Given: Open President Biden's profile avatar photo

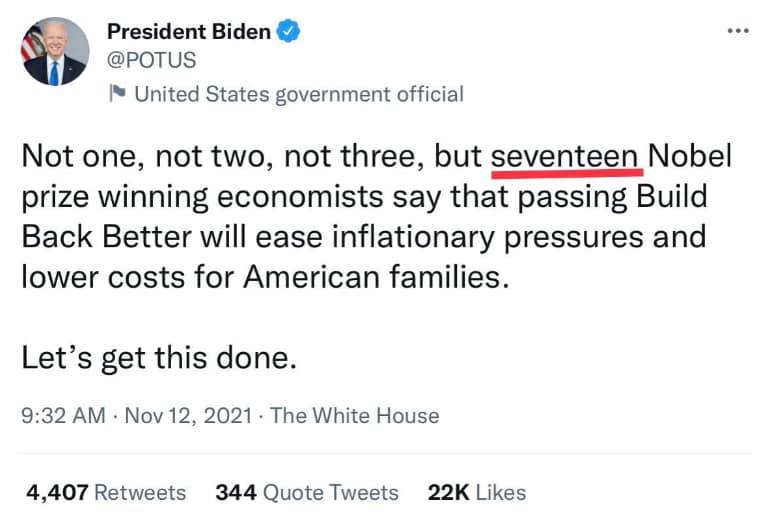Looking at the screenshot, I should (53, 50).
